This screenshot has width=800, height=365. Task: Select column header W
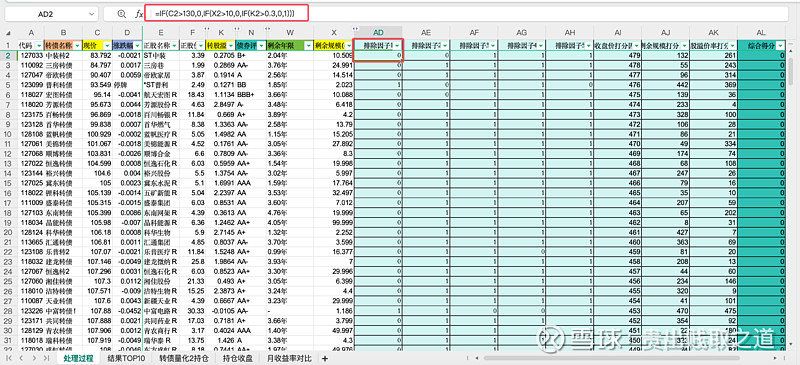(x=290, y=32)
